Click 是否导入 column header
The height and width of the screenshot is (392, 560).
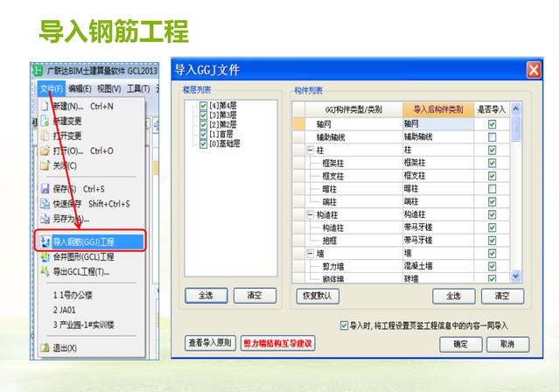point(492,109)
